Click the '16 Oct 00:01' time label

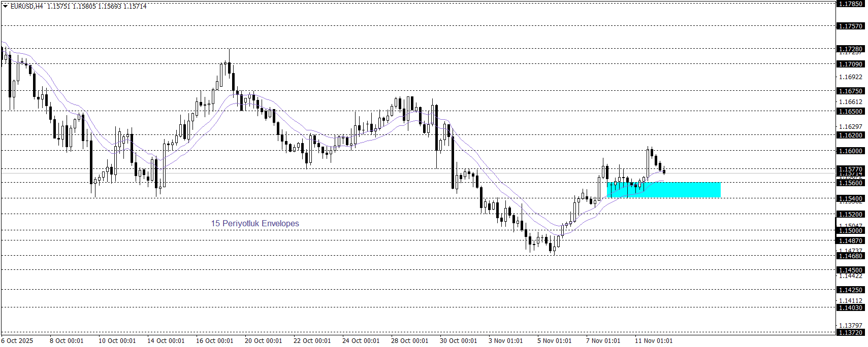[x=215, y=341]
